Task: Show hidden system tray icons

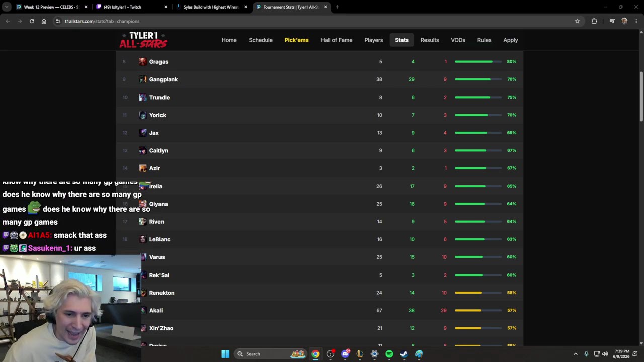Action: tap(576, 354)
